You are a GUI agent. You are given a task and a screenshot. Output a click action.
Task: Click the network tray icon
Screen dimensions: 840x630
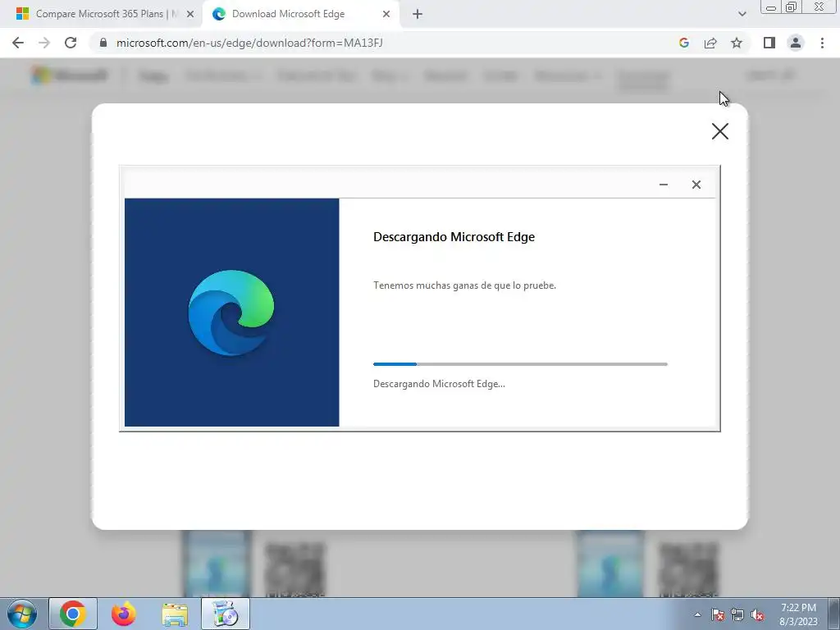click(x=737, y=614)
